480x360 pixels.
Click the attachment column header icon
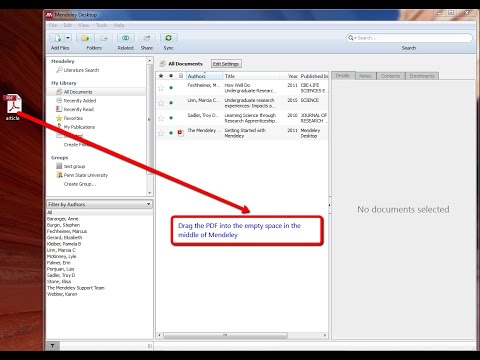coord(181,76)
